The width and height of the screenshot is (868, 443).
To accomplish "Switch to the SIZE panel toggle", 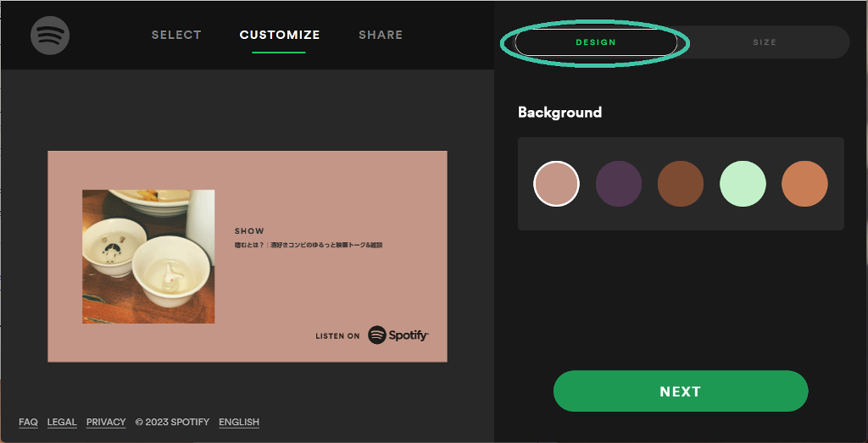I will click(x=765, y=42).
